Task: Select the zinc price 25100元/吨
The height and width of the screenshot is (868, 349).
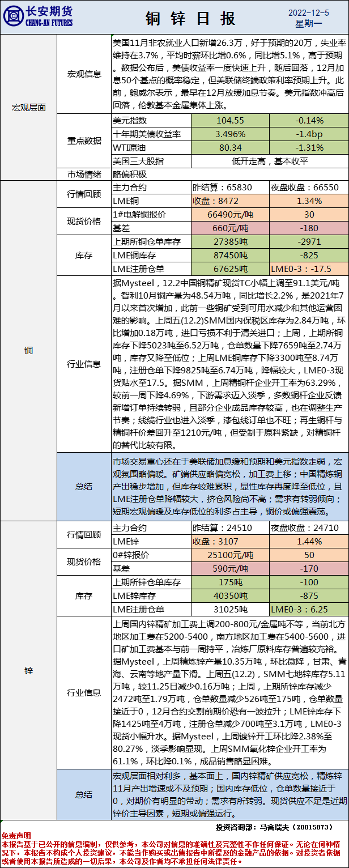Action: pos(230,555)
